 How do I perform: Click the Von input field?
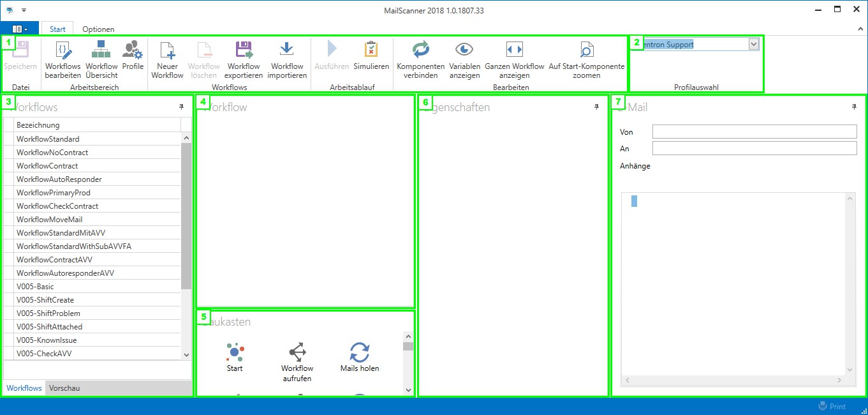754,132
